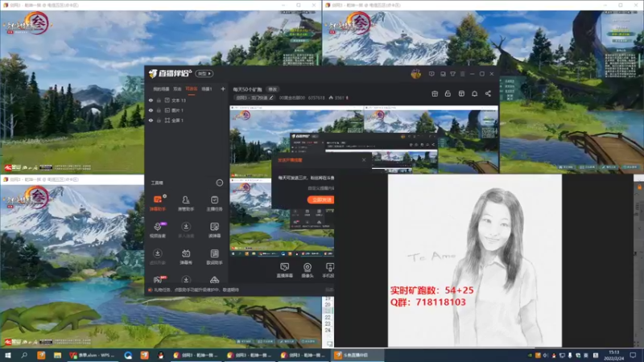Screen dimensions: 644x362
Task: Click the share icon in 直播伴侣 toolbar
Action: (488, 93)
